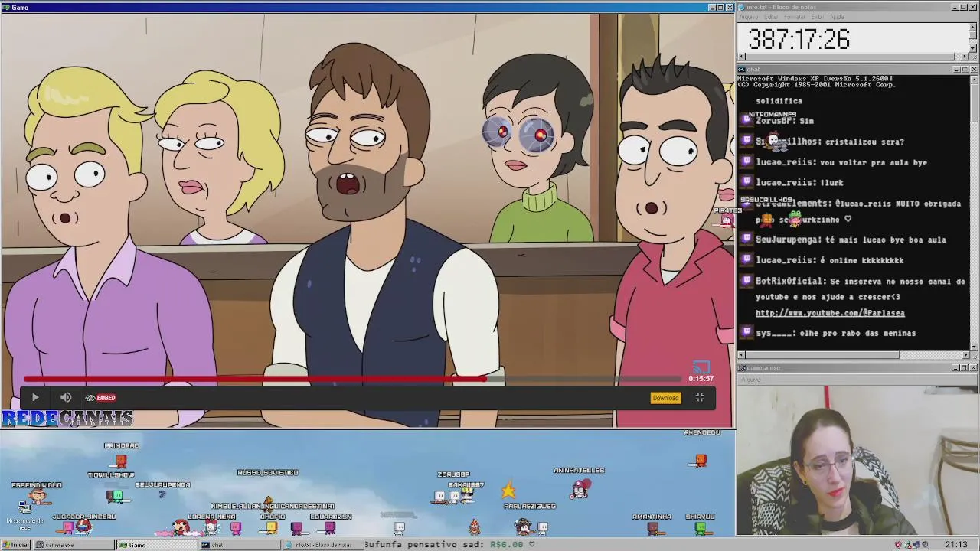The image size is (980, 551).
Task: Click the chat horizontal scrollbar right arrow
Action: (x=965, y=355)
